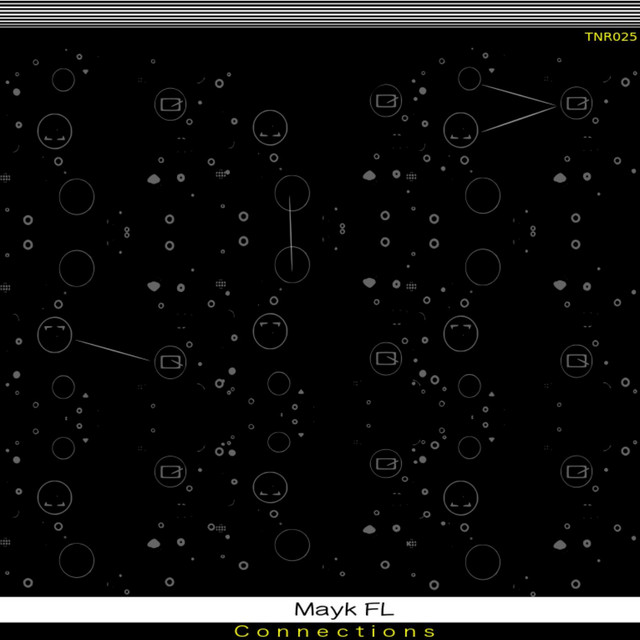This screenshot has height=640, width=640.
Task: Click the diagonal line on the left side
Action: pyautogui.click(x=113, y=349)
